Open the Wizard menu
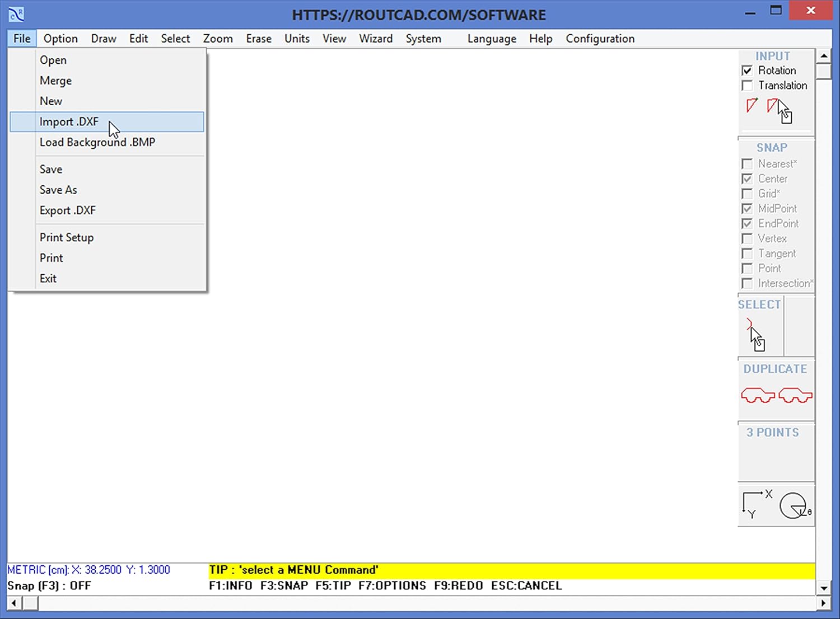Image resolution: width=840 pixels, height=619 pixels. [375, 38]
